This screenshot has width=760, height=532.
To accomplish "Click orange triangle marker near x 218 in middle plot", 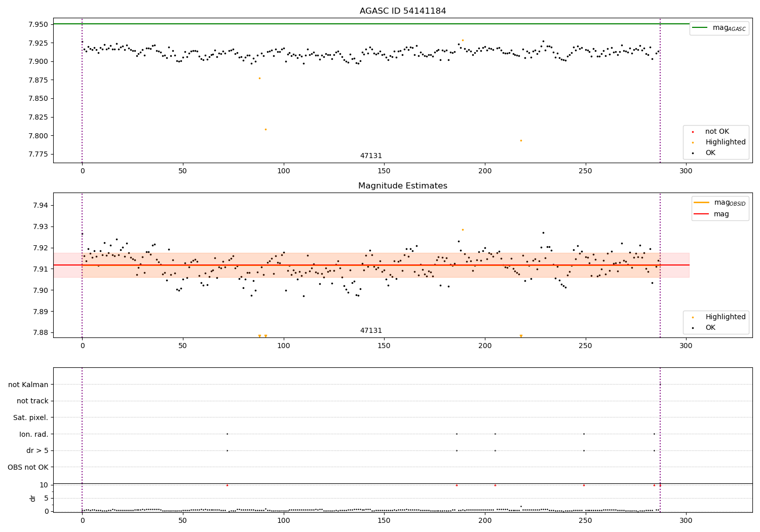I will [521, 336].
